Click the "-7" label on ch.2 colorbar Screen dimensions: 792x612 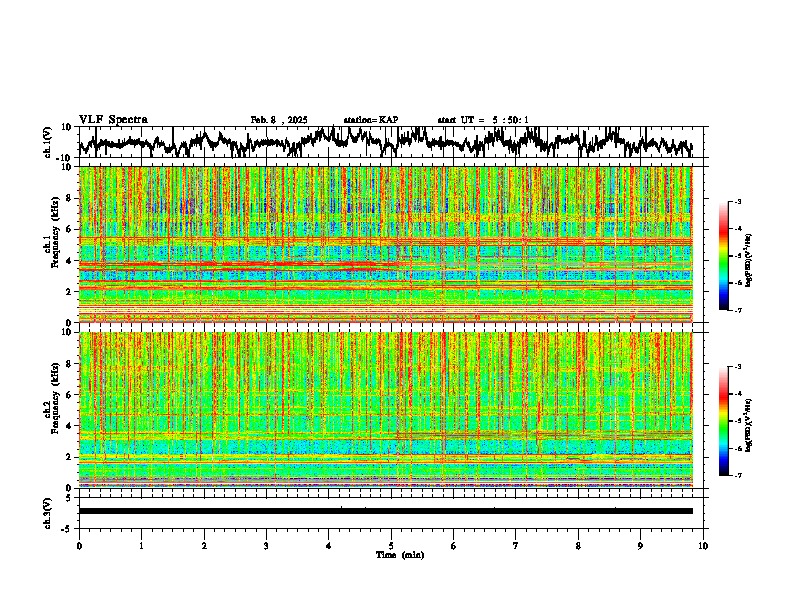coord(738,475)
